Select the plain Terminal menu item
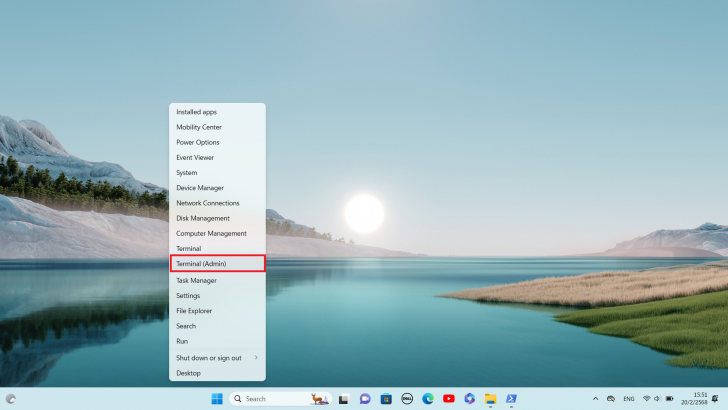The height and width of the screenshot is (410, 728). 217,248
